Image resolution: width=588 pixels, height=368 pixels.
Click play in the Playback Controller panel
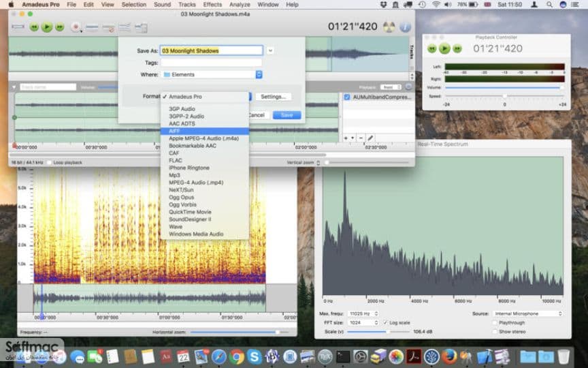[x=444, y=48]
